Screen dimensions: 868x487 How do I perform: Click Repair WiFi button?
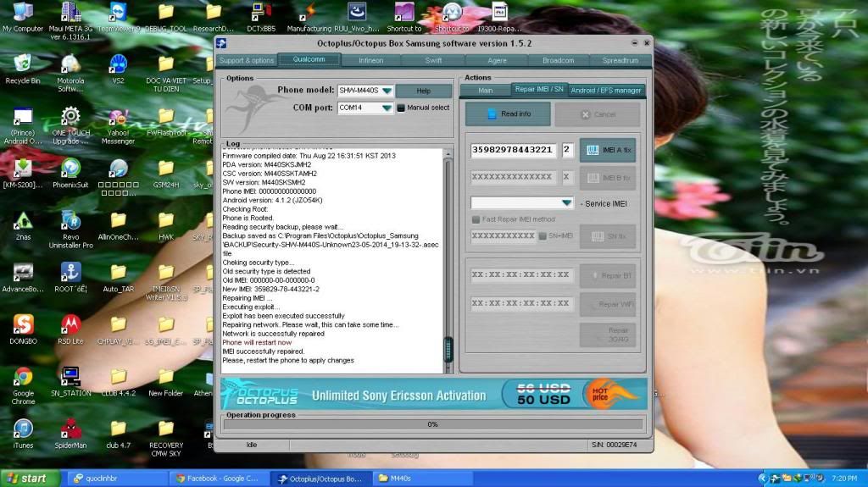point(608,304)
